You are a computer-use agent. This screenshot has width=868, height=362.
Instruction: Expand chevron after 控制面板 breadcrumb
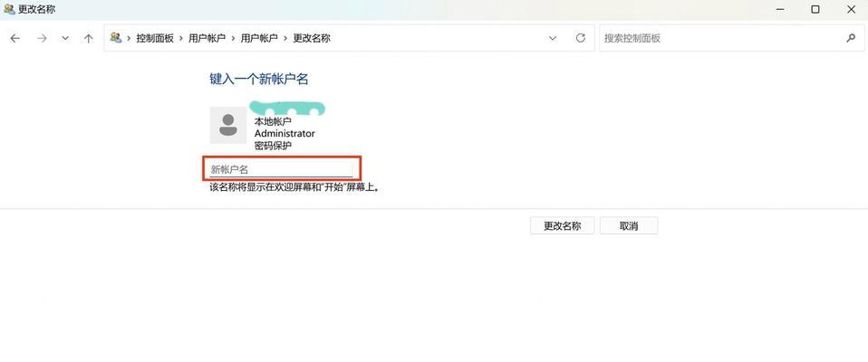tap(181, 38)
